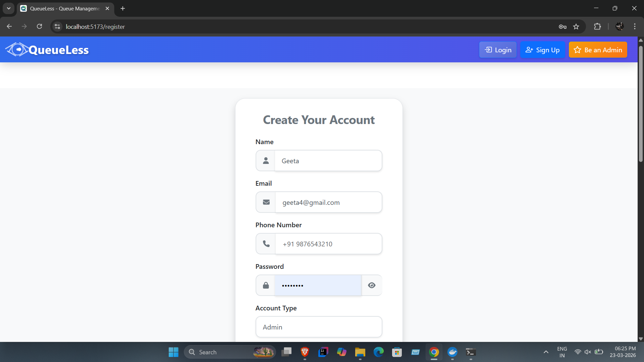
Task: Focus the Phone Number input field
Action: click(x=328, y=244)
